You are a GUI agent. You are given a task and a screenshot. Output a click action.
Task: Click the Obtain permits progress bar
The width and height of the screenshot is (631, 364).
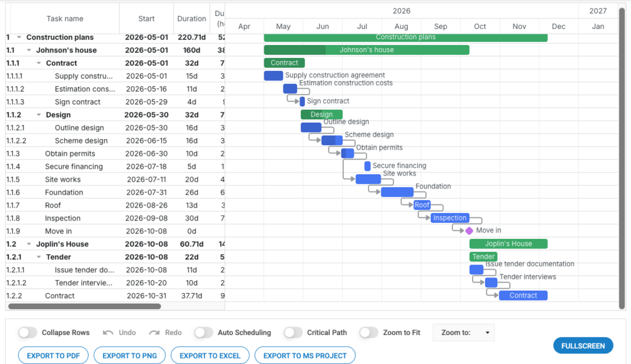point(348,153)
